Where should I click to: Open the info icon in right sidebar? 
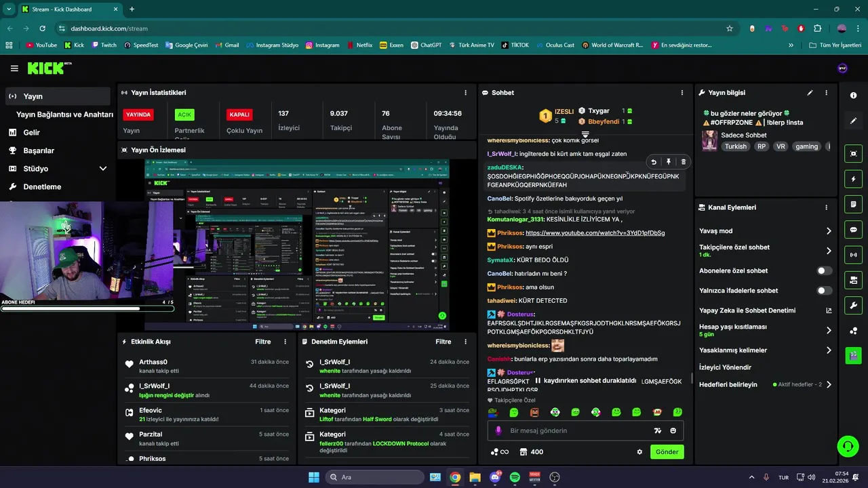pyautogui.click(x=853, y=96)
